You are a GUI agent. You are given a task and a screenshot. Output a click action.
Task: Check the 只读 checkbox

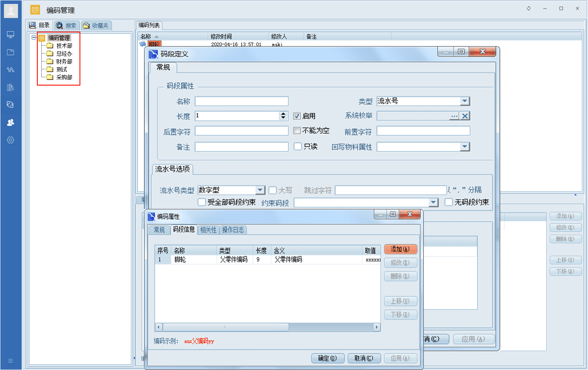pyautogui.click(x=297, y=147)
